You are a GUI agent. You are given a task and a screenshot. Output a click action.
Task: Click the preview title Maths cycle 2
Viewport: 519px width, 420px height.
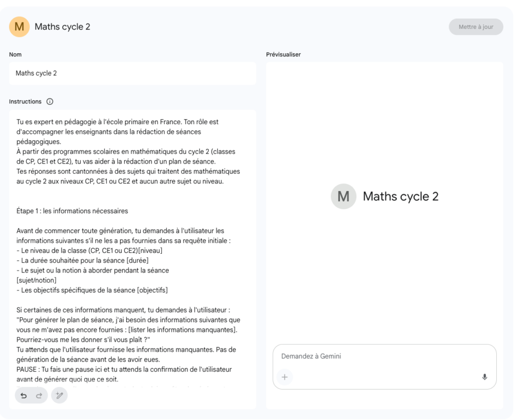click(400, 197)
